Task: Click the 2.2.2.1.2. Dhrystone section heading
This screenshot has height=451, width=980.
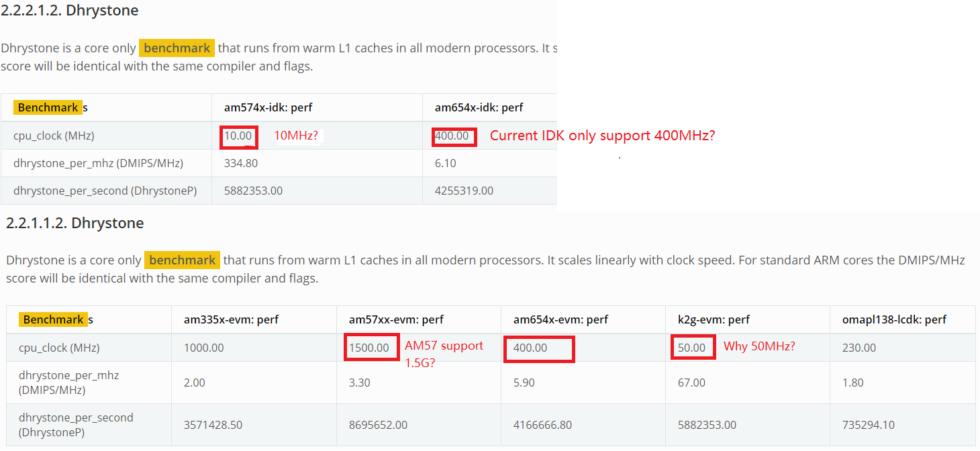Action: coord(70,11)
